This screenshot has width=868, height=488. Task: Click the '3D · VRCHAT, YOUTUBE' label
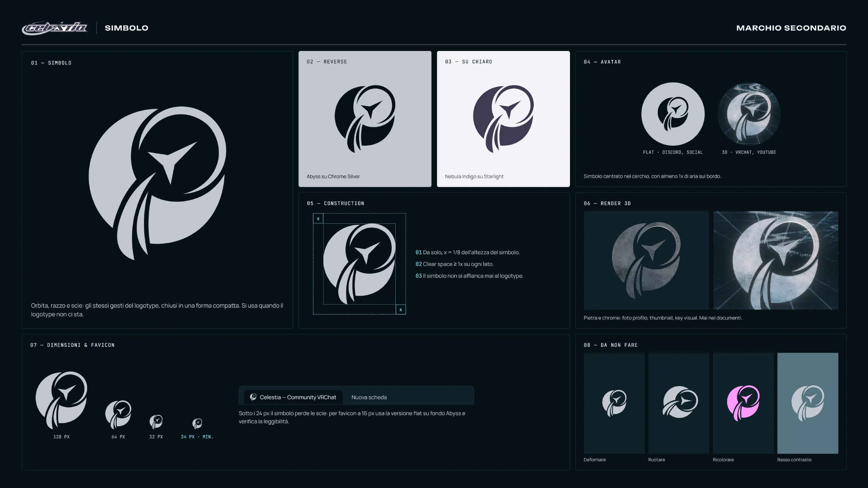[749, 152]
